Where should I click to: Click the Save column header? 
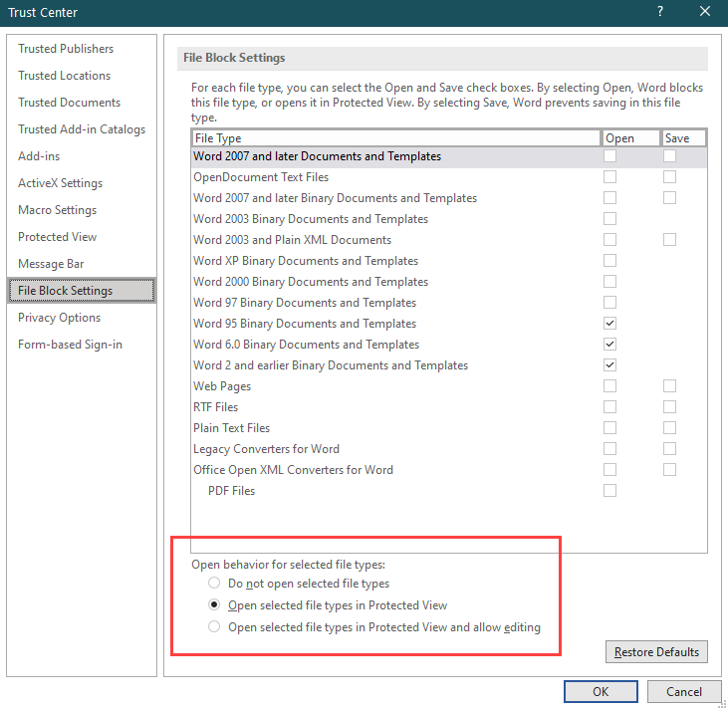[684, 138]
